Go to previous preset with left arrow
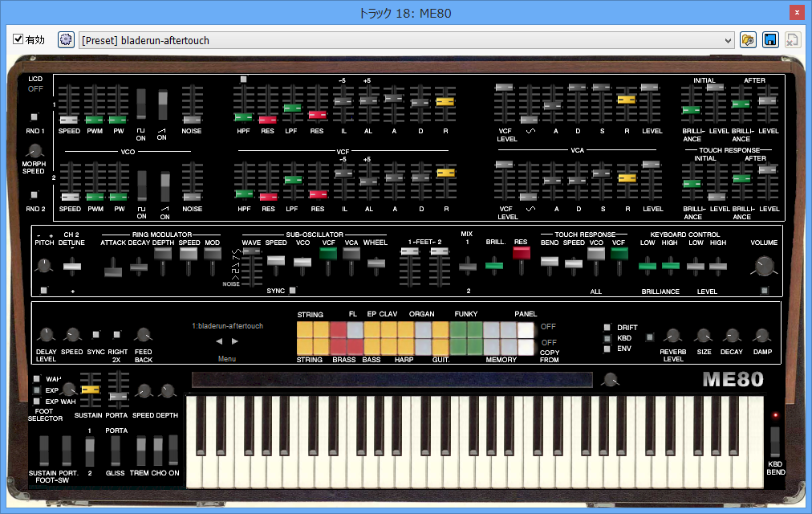The image size is (812, 514). click(x=219, y=341)
